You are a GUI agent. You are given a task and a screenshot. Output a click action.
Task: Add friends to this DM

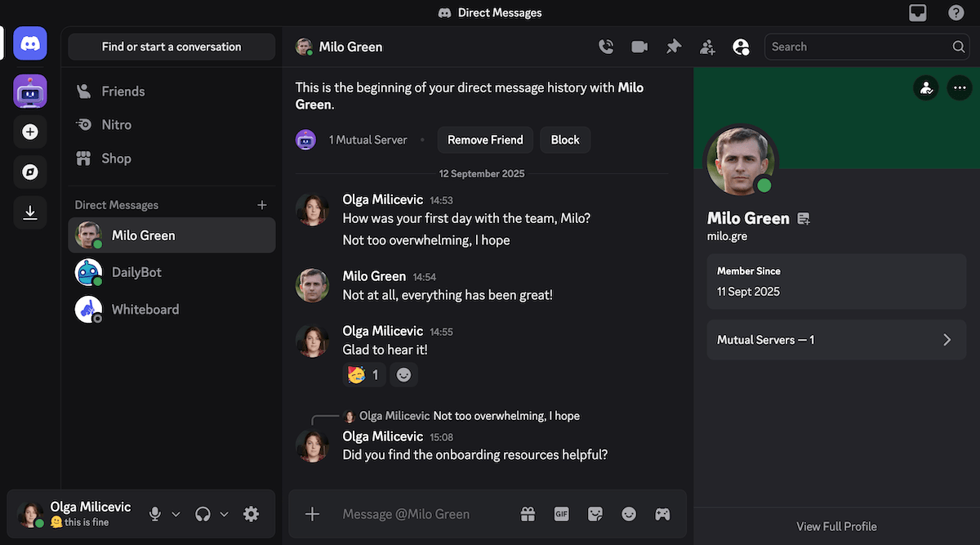click(x=707, y=47)
